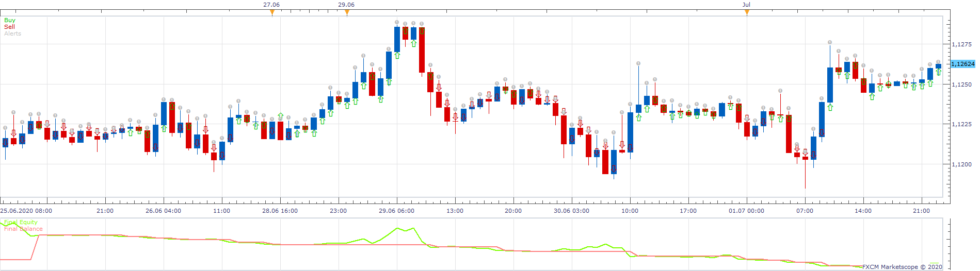This screenshot has width=980, height=271.
Task: Click the 26.06 04:00 time axis label
Action: pyautogui.click(x=163, y=211)
